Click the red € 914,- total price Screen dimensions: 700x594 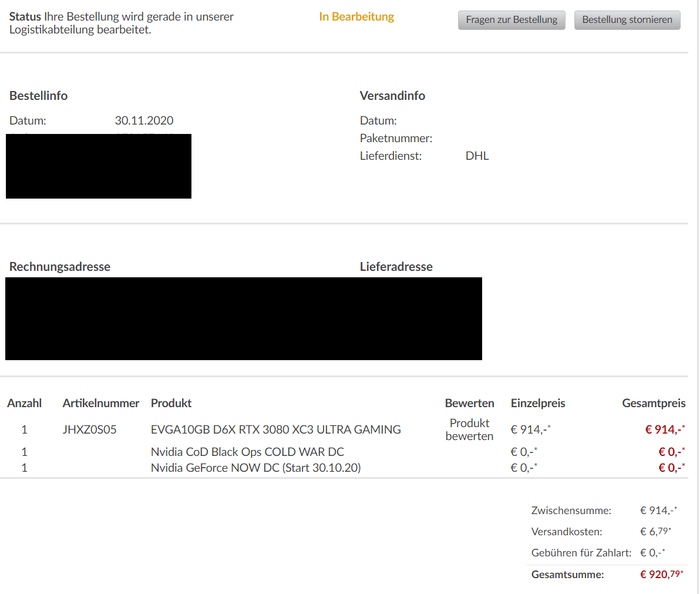point(665,429)
